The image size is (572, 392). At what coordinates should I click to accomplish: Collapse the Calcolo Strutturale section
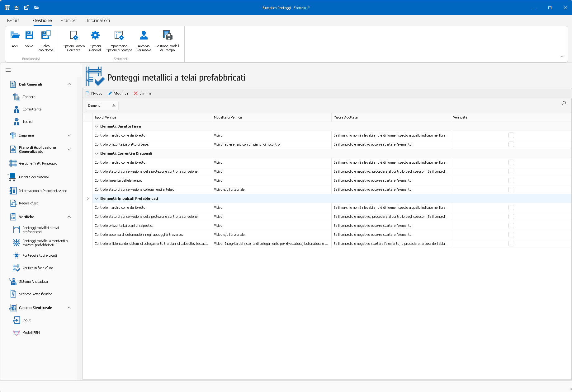69,308
